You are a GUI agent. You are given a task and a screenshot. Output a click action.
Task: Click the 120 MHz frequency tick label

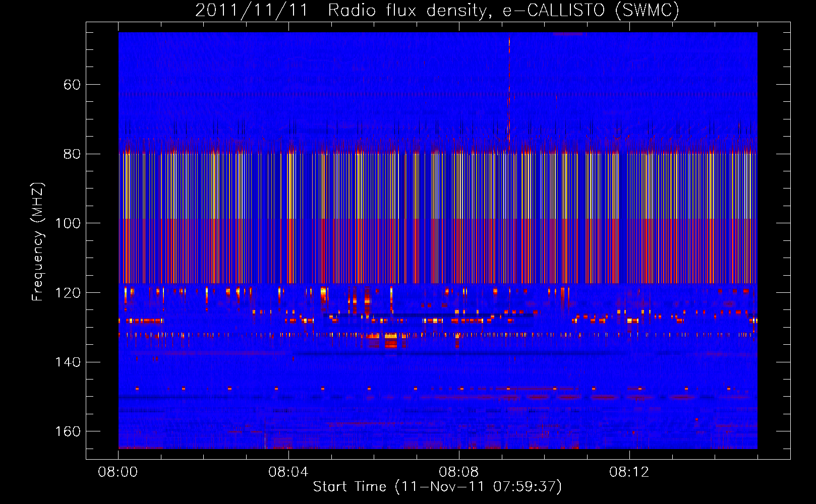click(68, 293)
